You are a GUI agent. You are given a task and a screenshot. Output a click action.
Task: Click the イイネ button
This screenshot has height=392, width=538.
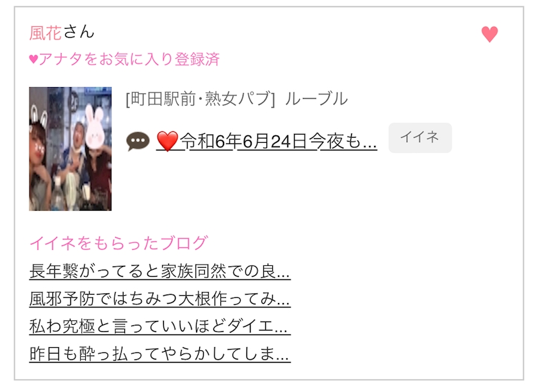coord(420,138)
